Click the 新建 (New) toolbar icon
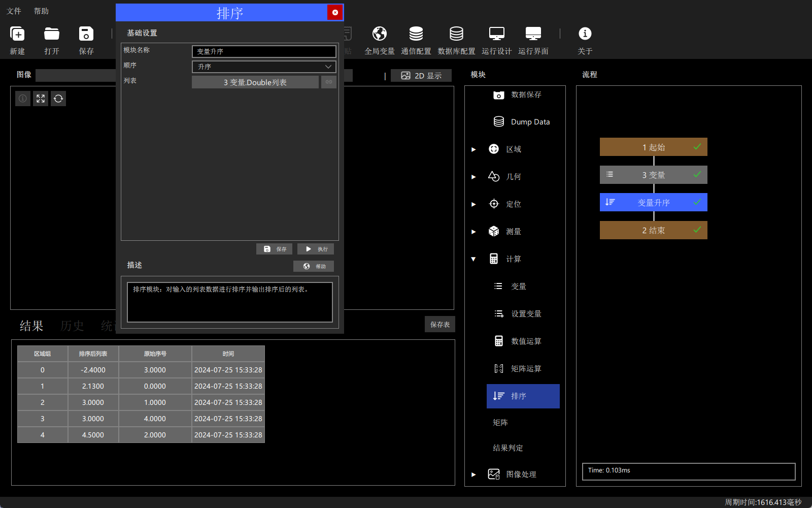Screen dimensions: 812x508 coord(17,34)
